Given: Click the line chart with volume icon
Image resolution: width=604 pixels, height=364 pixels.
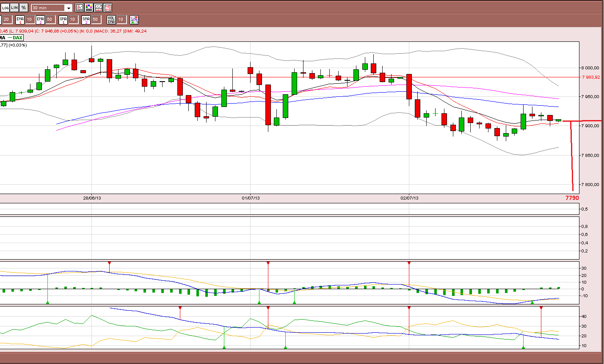Looking at the screenshot, I should point(98,8).
